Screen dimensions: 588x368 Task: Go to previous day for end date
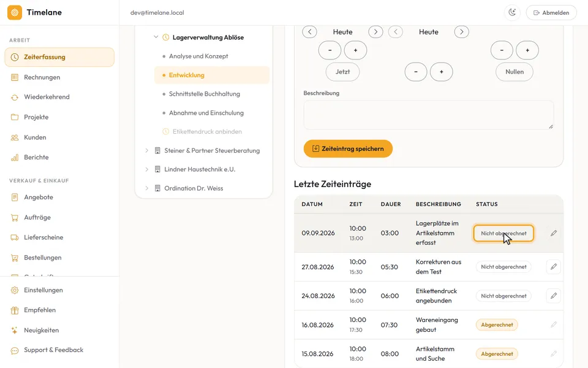click(x=396, y=32)
